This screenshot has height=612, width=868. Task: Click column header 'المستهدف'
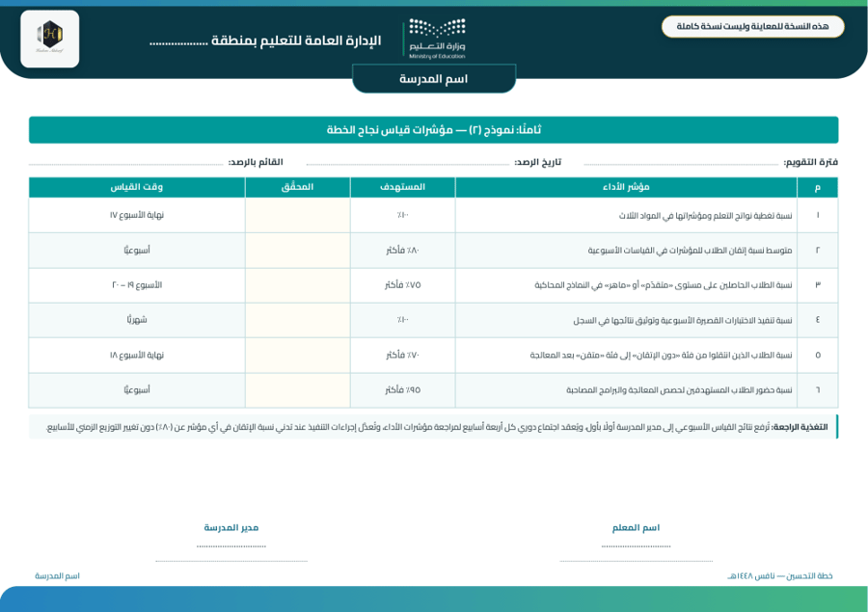pyautogui.click(x=402, y=187)
